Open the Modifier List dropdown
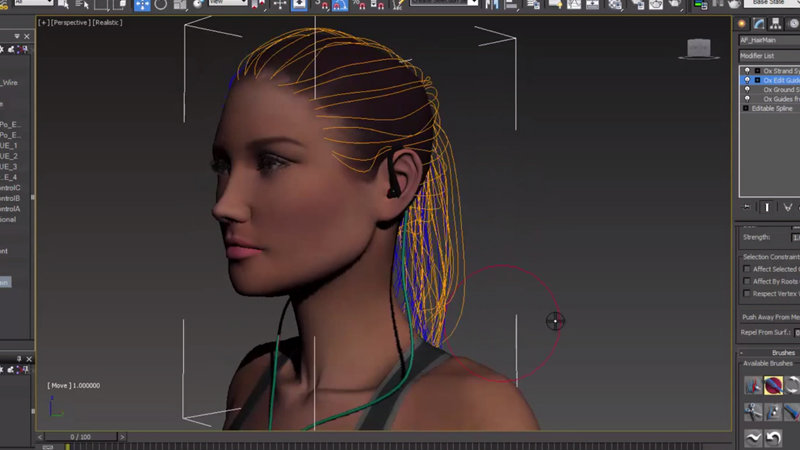This screenshot has width=800, height=450. [x=768, y=56]
